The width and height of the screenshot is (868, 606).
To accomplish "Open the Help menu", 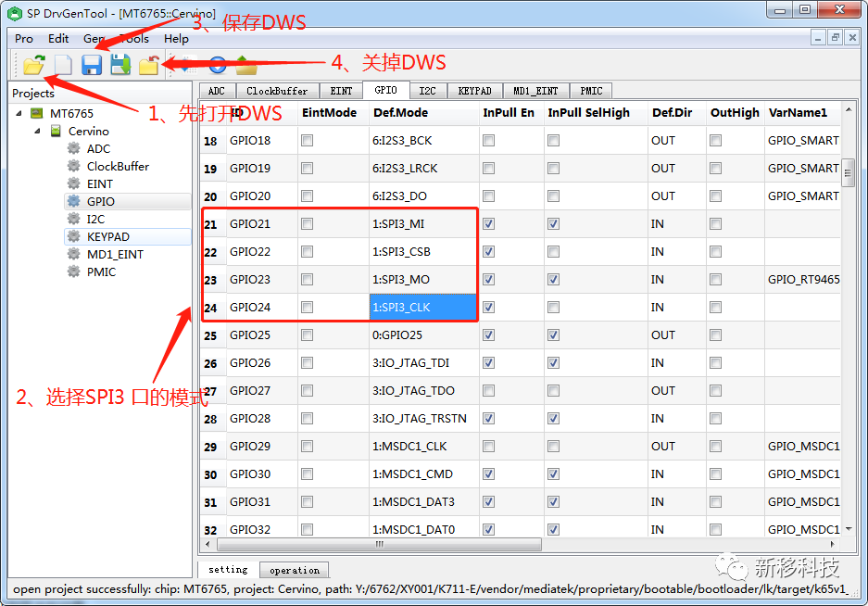I will pyautogui.click(x=176, y=39).
